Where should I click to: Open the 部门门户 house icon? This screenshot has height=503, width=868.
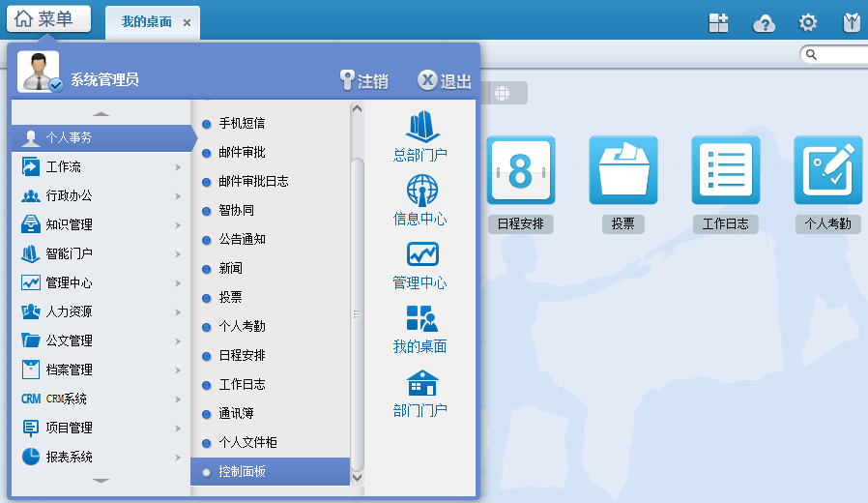pyautogui.click(x=420, y=383)
